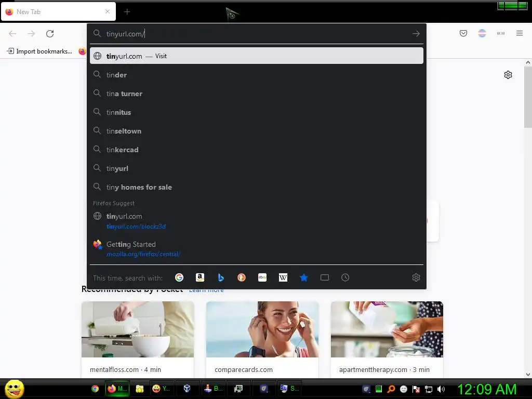This screenshot has width=532, height=399.
Task: Go back one page
Action: tap(12, 34)
